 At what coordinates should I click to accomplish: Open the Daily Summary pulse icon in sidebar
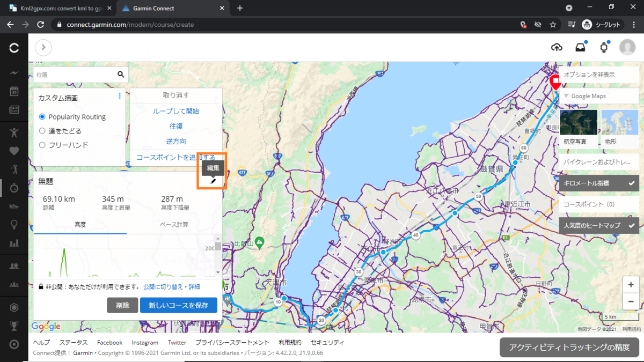(14, 73)
